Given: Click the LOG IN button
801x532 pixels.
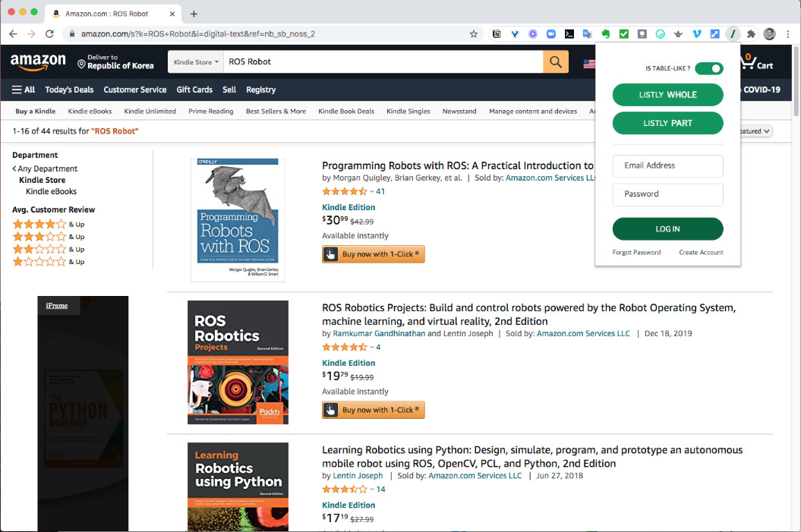Looking at the screenshot, I should click(x=667, y=228).
